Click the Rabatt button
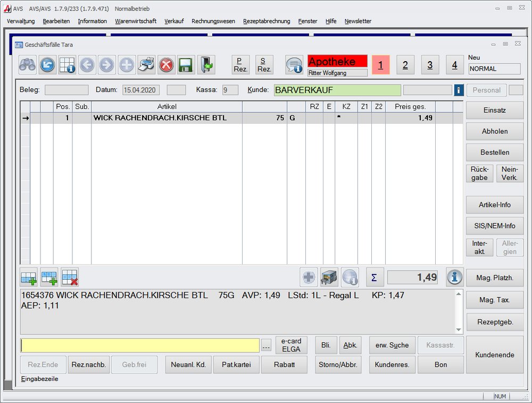The image size is (532, 403). (x=284, y=365)
